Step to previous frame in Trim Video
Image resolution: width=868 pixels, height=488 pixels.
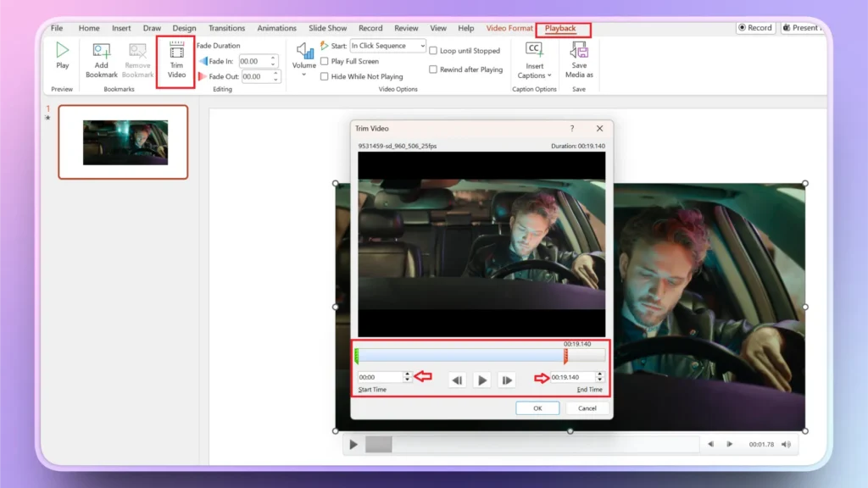point(457,380)
